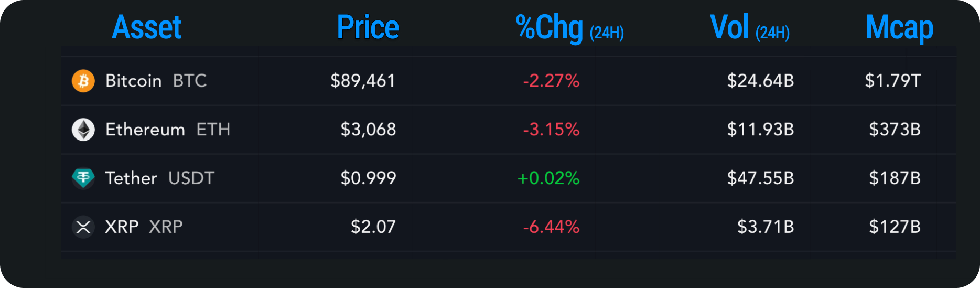Open the Tether asset name link
This screenshot has height=288, width=980.
[x=131, y=178]
